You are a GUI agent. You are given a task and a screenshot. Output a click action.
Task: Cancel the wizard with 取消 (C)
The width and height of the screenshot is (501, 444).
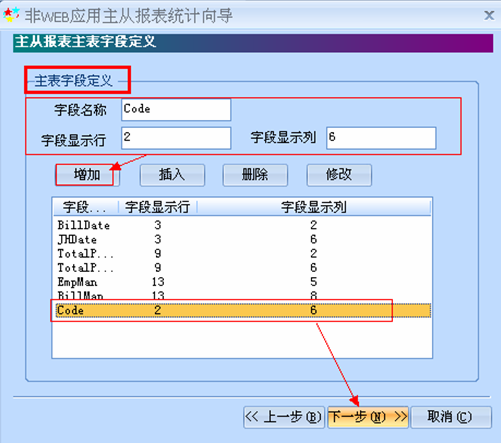pyautogui.click(x=451, y=417)
